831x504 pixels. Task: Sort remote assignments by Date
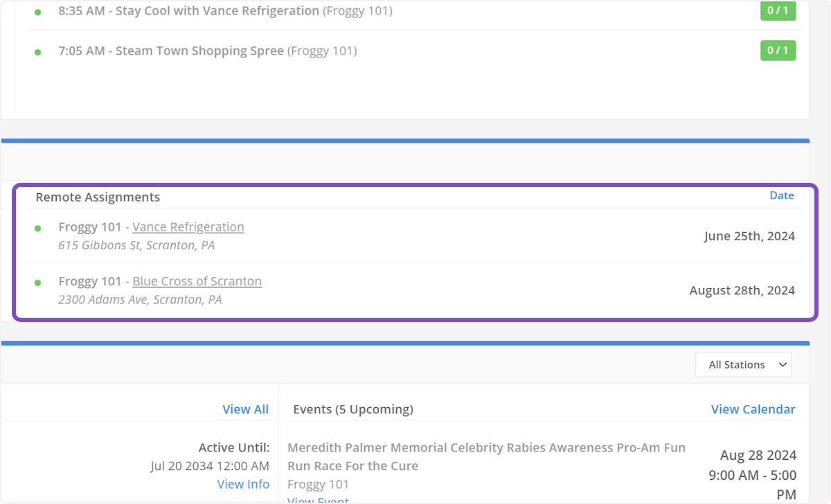(781, 195)
